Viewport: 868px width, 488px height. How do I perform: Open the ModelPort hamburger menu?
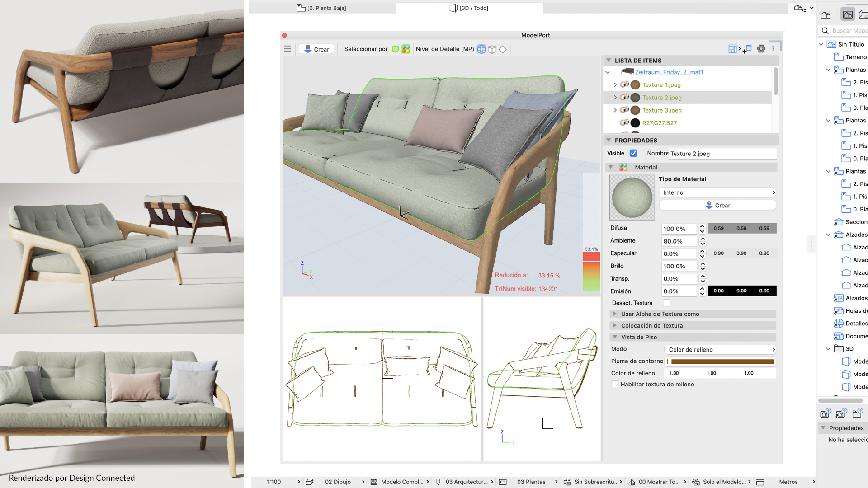point(288,49)
